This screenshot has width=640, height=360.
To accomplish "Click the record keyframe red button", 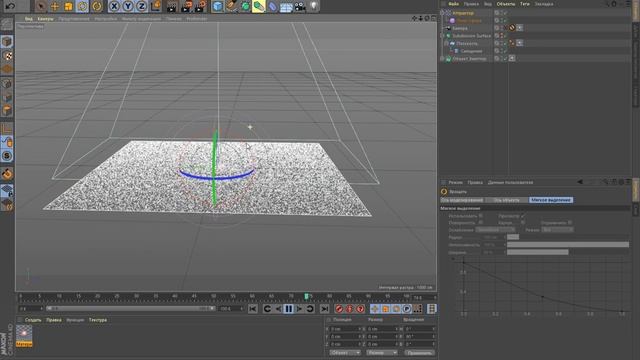I will [339, 309].
